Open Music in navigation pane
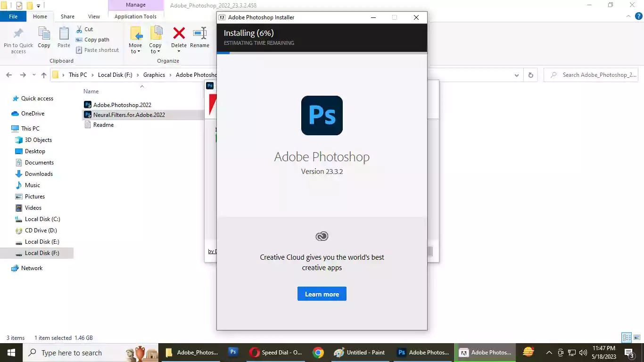The height and width of the screenshot is (362, 644). click(32, 185)
